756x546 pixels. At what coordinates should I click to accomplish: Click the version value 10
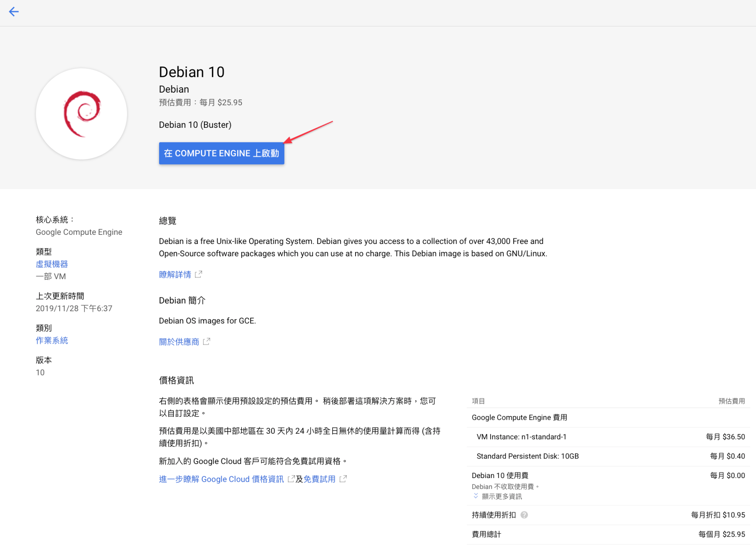click(40, 372)
